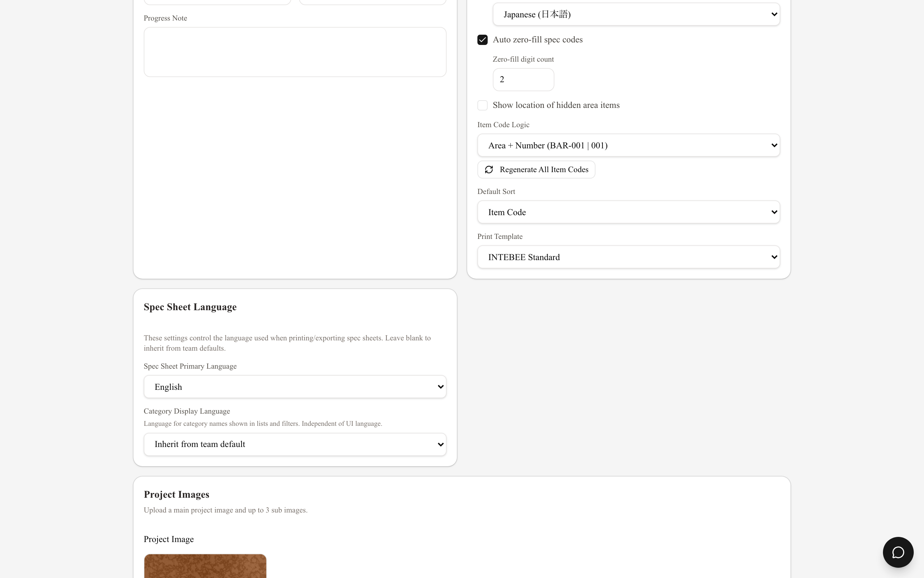Click the Show location of hidden area items label

(x=556, y=105)
